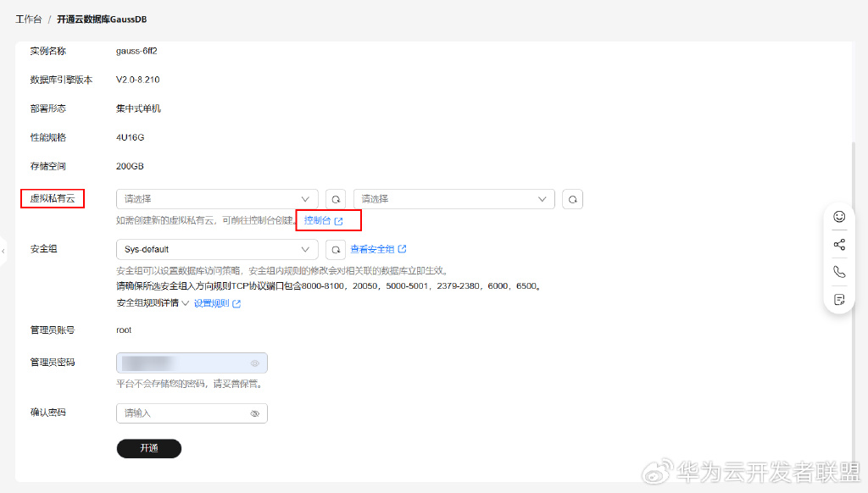Viewport: 868px width, 493px height.
Task: Expand the collapsed left sidebar arrow
Action: 3,252
